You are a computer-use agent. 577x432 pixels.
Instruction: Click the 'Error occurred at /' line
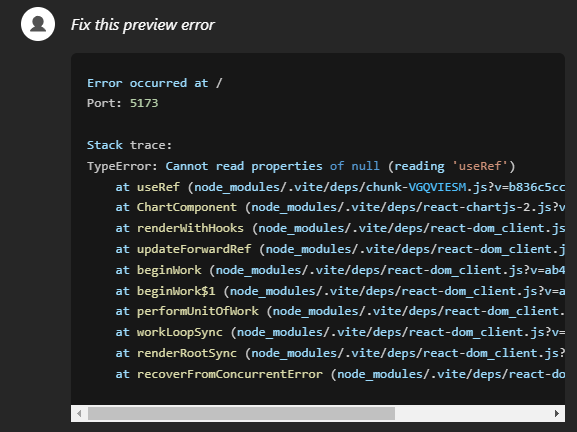(x=155, y=83)
